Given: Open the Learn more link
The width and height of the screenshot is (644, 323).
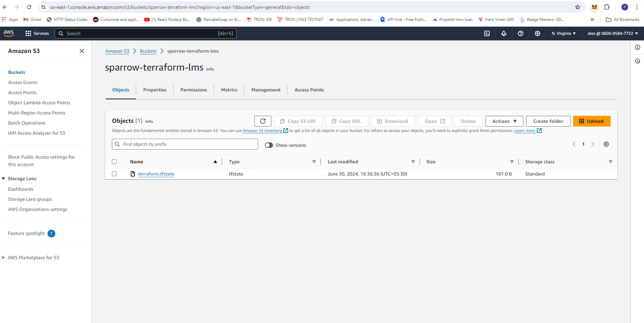Looking at the screenshot, I should (528, 131).
